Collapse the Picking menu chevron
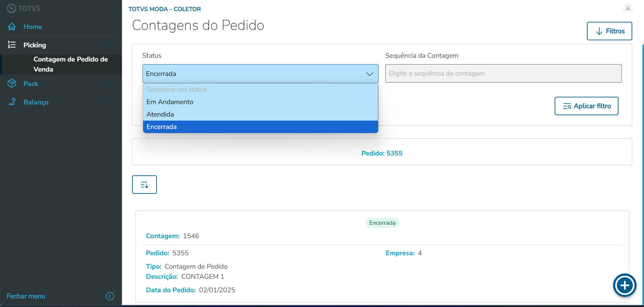The width and height of the screenshot is (644, 307). (110, 45)
